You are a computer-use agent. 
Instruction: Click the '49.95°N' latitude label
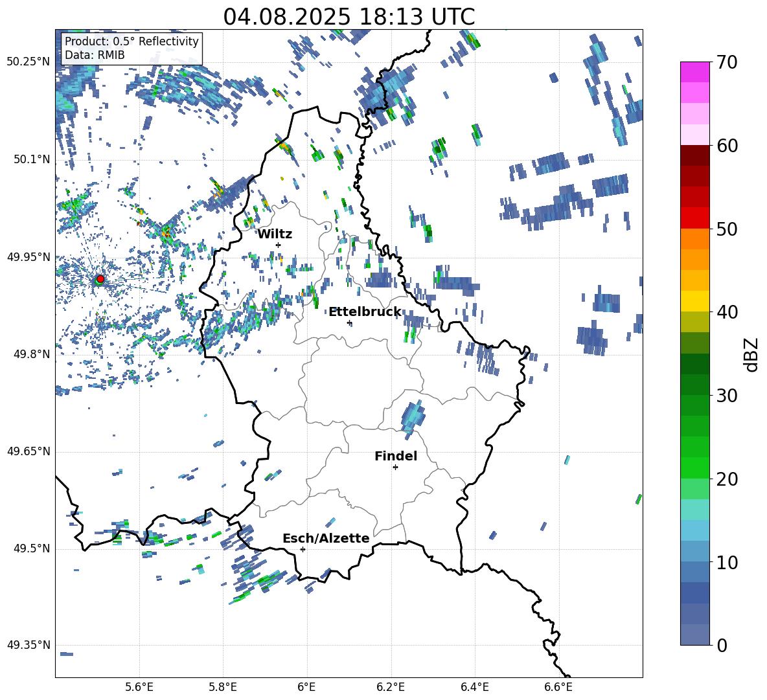pyautogui.click(x=29, y=257)
